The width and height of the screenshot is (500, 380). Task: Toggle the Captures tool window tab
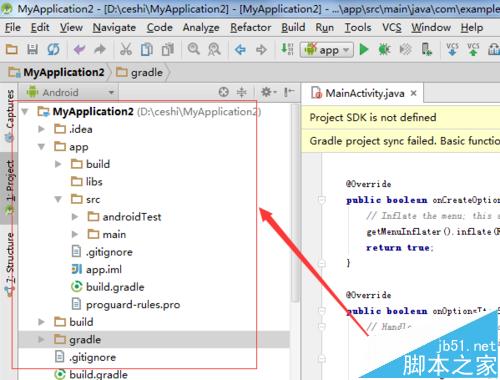click(x=9, y=116)
